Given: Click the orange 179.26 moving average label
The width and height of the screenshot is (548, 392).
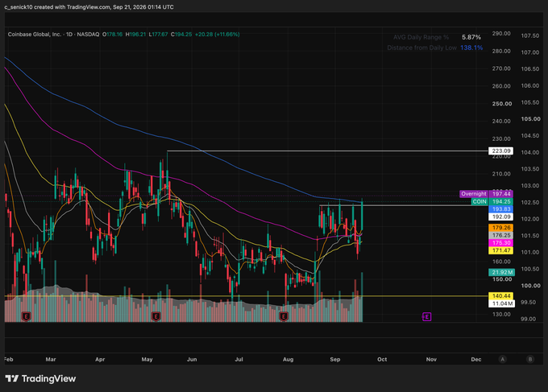Looking at the screenshot, I should pyautogui.click(x=500, y=228).
